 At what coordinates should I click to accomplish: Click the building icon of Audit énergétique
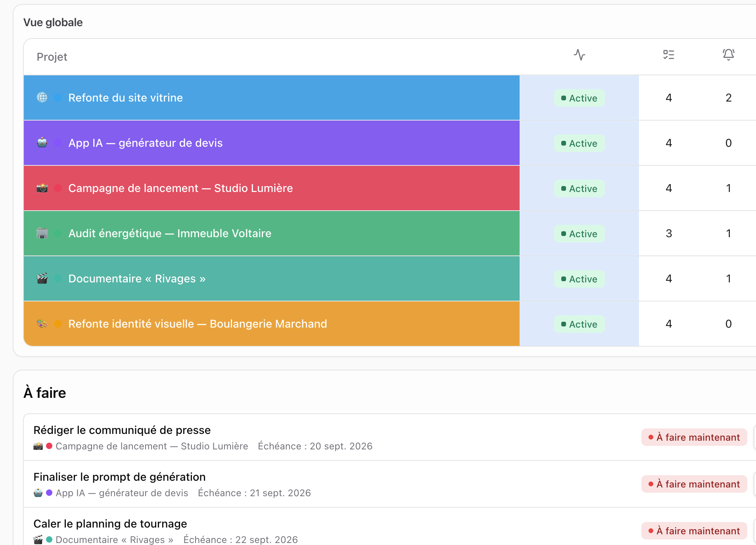point(42,233)
